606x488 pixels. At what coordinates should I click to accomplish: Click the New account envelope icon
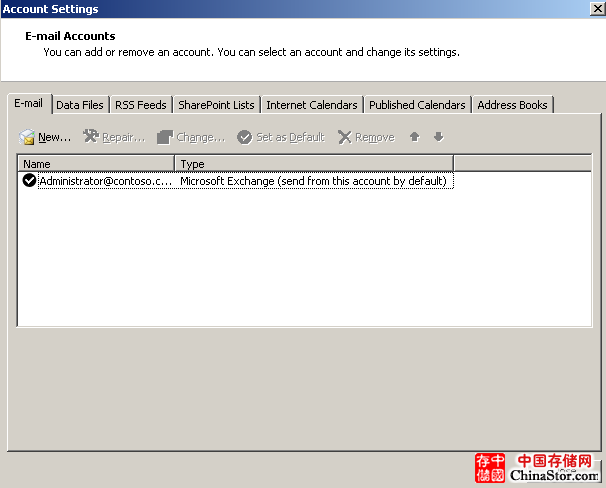pos(27,137)
